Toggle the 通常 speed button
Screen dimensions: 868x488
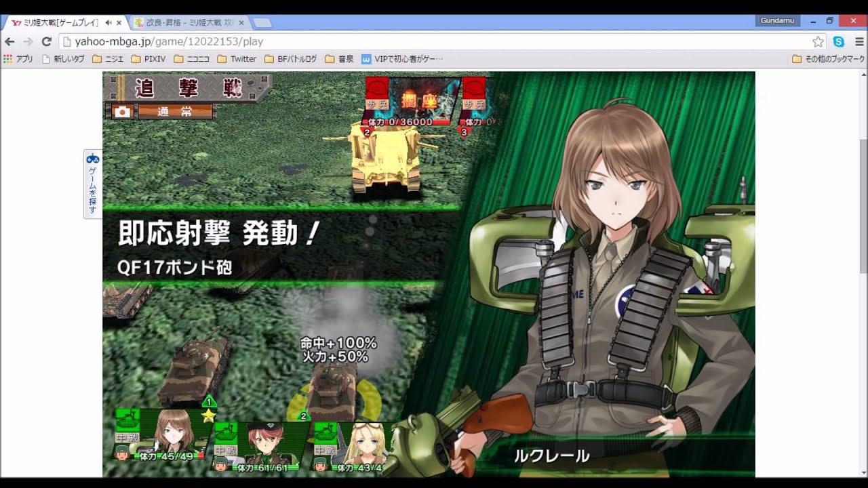coord(175,112)
